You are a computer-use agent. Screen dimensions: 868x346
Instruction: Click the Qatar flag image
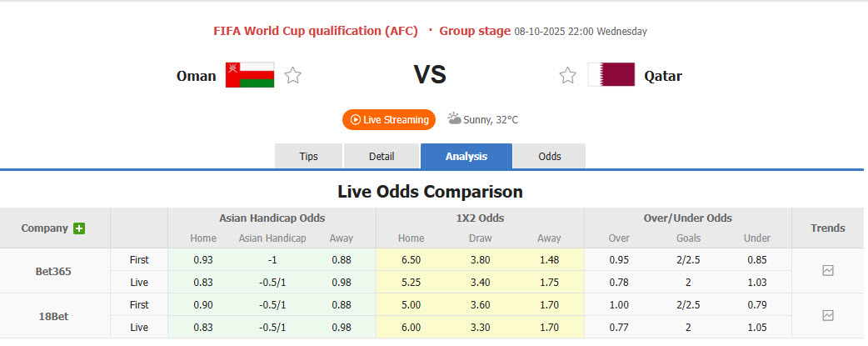(x=611, y=75)
